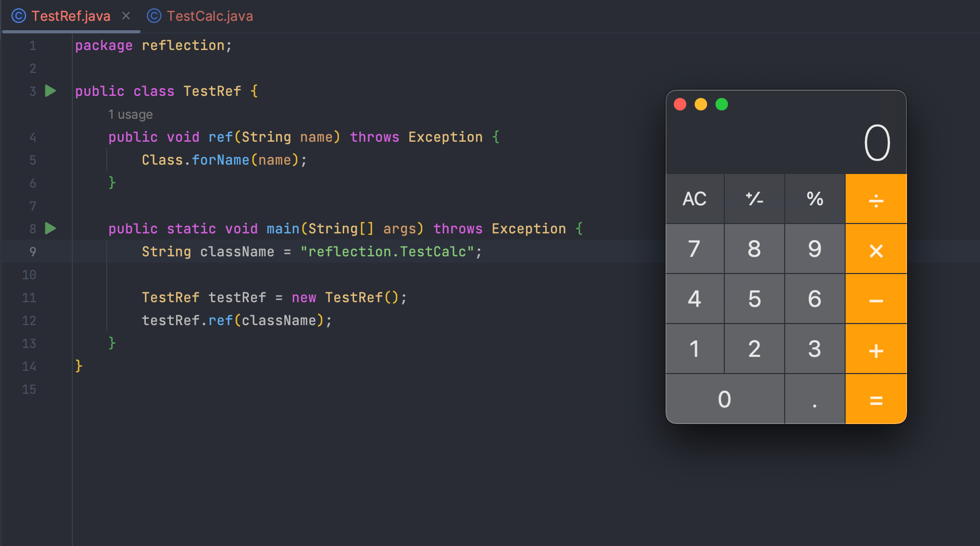The image size is (980, 546).
Task: Click the TestRef class name on line 3
Action: (x=212, y=91)
